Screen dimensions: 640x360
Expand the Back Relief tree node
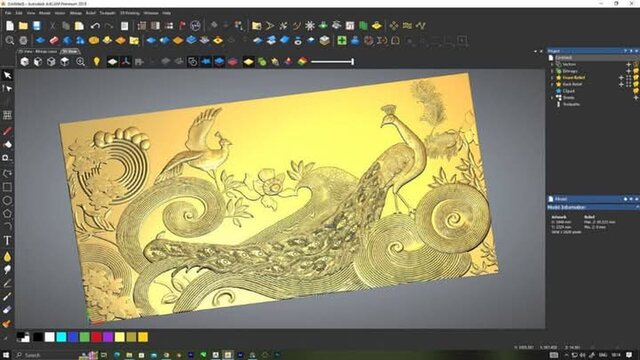(552, 84)
